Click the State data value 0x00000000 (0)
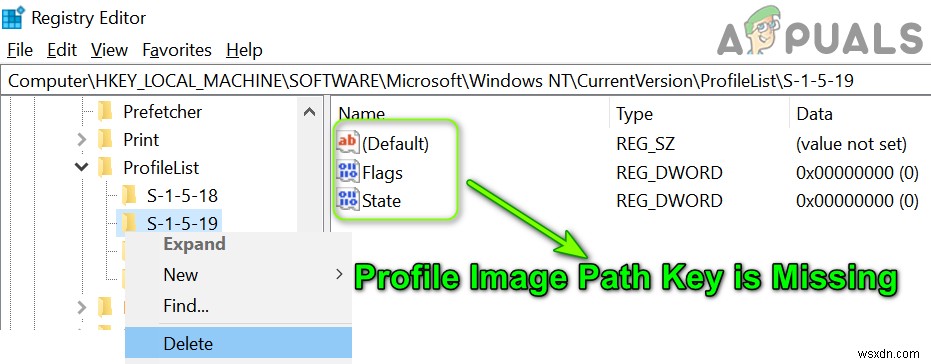Viewport: 931px width, 364px height. (x=857, y=201)
